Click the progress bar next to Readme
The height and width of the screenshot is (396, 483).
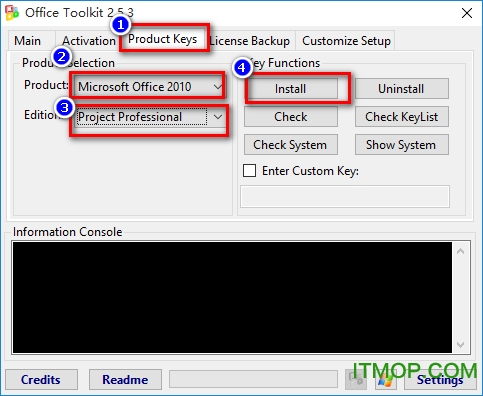coord(253,379)
